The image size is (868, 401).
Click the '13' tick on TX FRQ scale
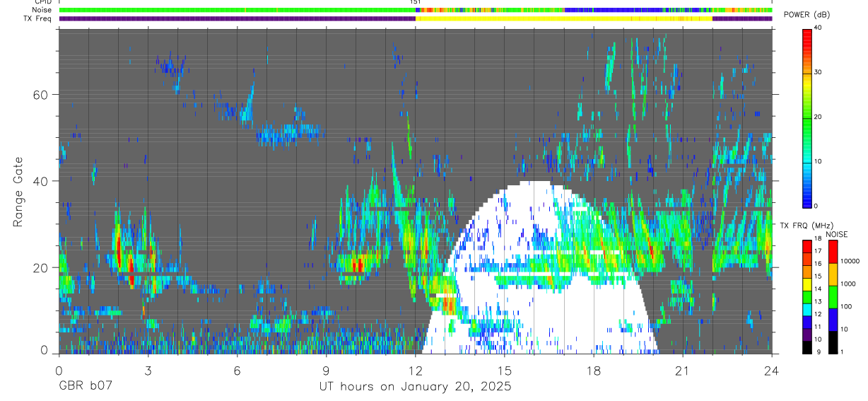click(819, 303)
